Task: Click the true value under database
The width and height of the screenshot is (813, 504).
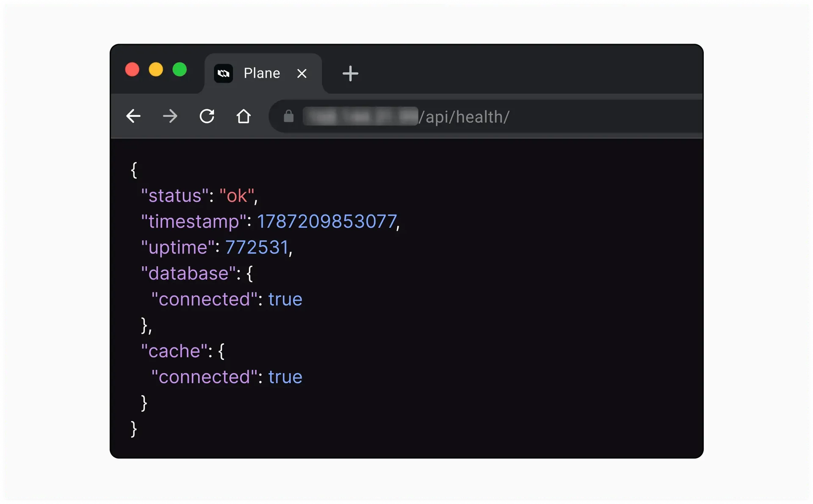Action: click(x=285, y=300)
